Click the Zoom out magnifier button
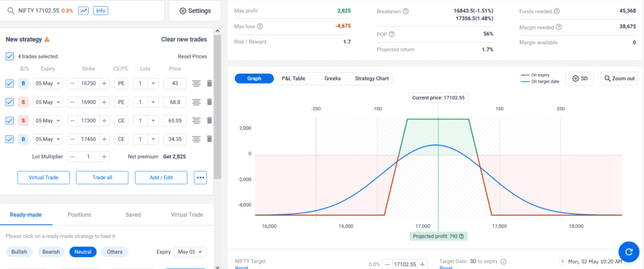Viewport: 644px width, 269px height. coord(619,79)
